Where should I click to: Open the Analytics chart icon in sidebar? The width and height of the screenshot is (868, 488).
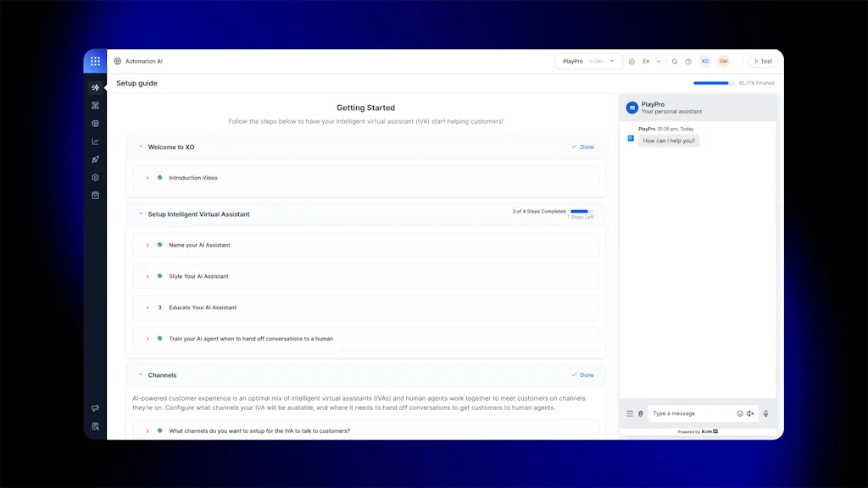[95, 141]
